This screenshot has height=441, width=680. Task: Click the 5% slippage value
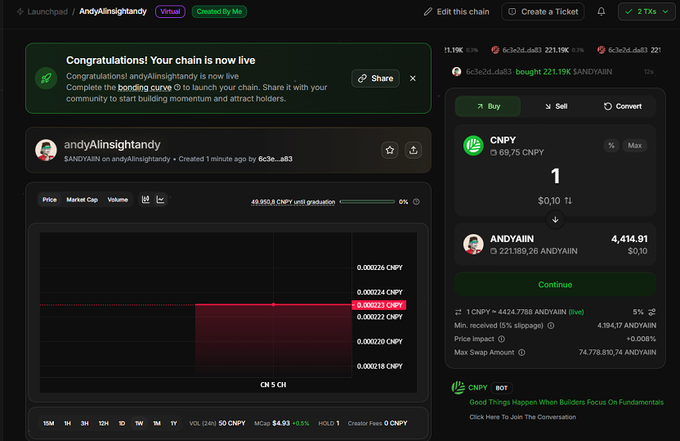point(638,312)
